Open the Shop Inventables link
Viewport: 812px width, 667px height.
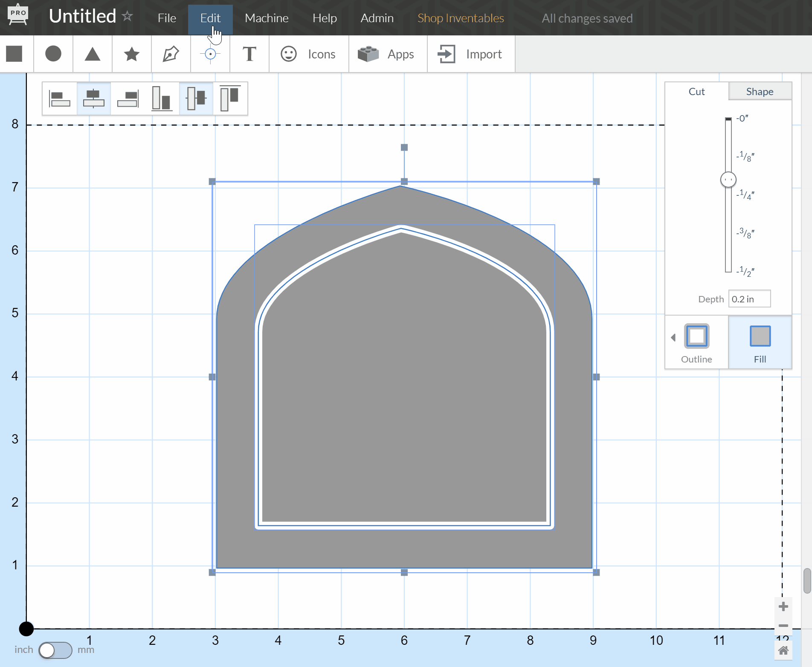tap(461, 18)
